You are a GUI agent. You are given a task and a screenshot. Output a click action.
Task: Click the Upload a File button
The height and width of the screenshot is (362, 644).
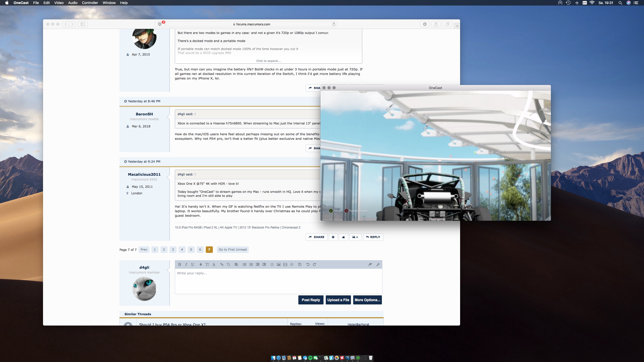point(338,300)
